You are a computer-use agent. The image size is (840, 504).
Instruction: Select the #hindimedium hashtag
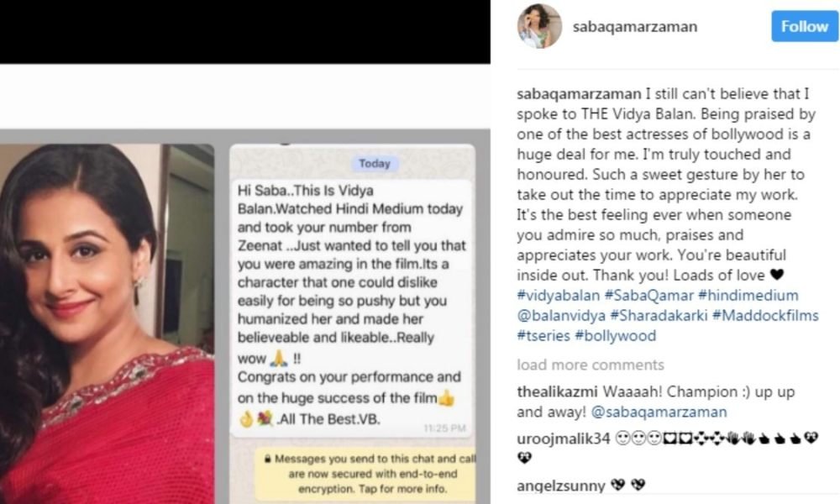[x=748, y=295]
